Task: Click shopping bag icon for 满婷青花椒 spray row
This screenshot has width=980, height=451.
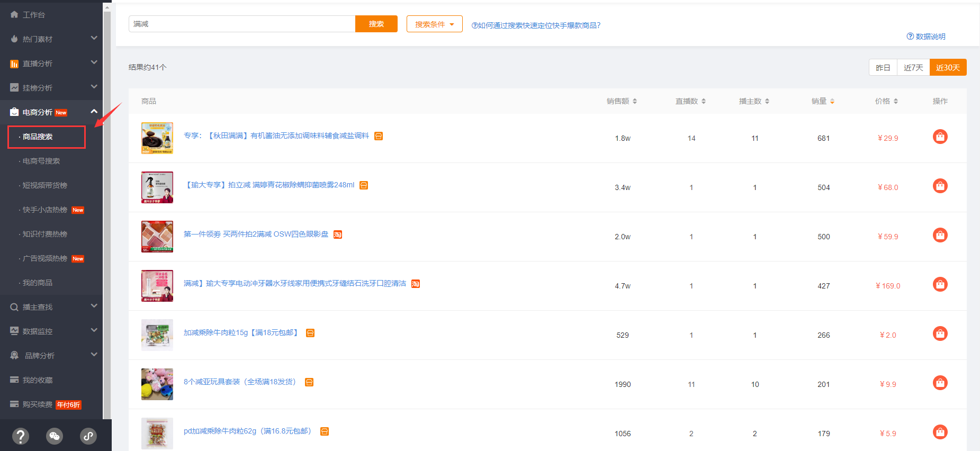Action: tap(940, 186)
